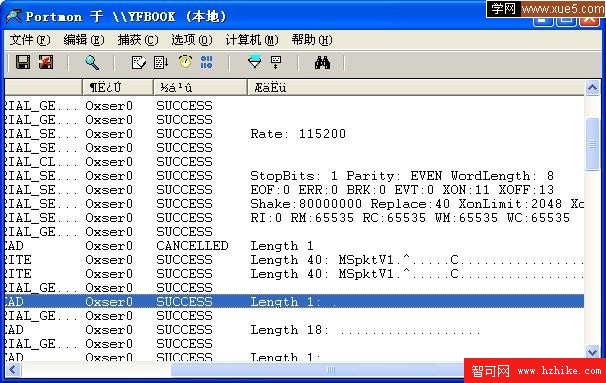Open the 帮助(H) menu

[312, 40]
